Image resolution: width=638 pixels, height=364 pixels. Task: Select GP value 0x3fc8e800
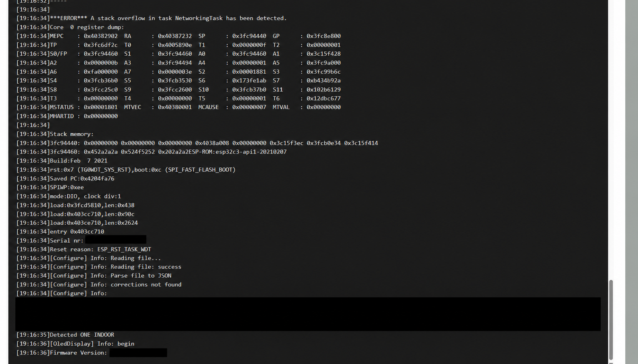pyautogui.click(x=324, y=36)
